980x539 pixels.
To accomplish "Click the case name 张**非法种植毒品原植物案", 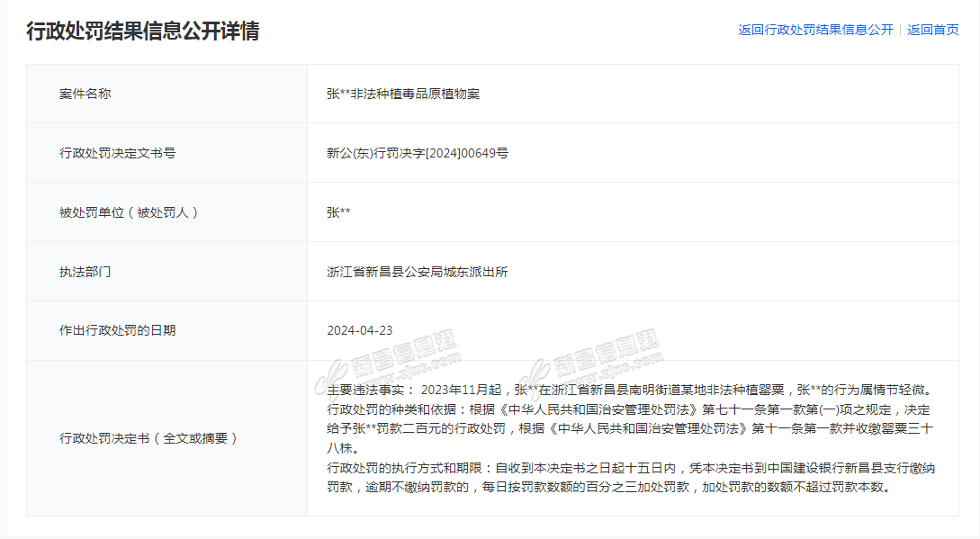I will coord(403,94).
